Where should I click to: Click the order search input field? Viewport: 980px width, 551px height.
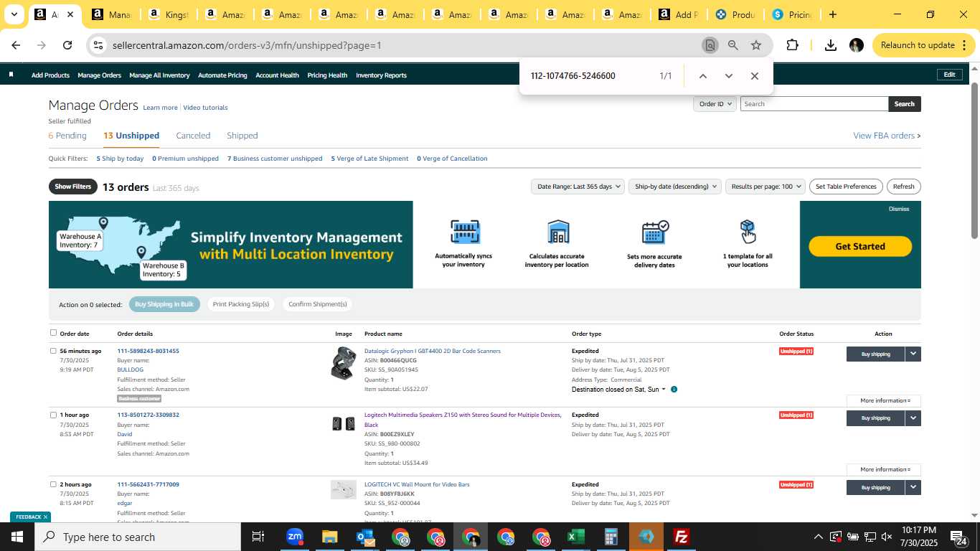[814, 104]
